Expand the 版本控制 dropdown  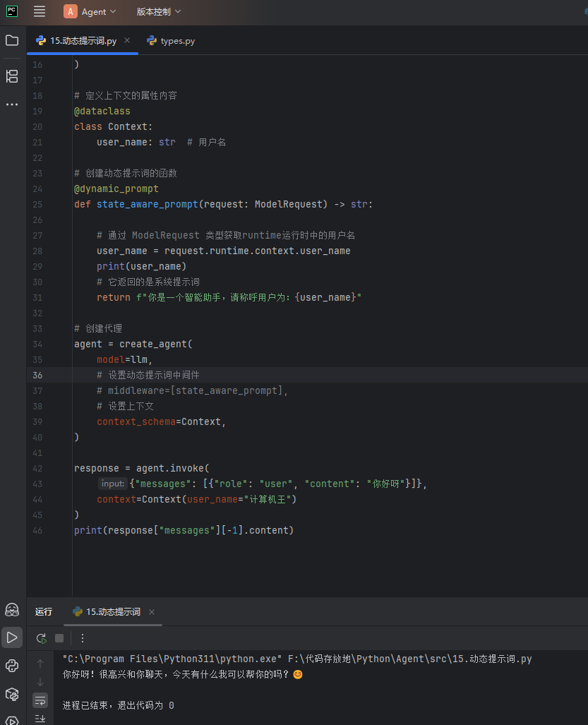[x=159, y=11]
